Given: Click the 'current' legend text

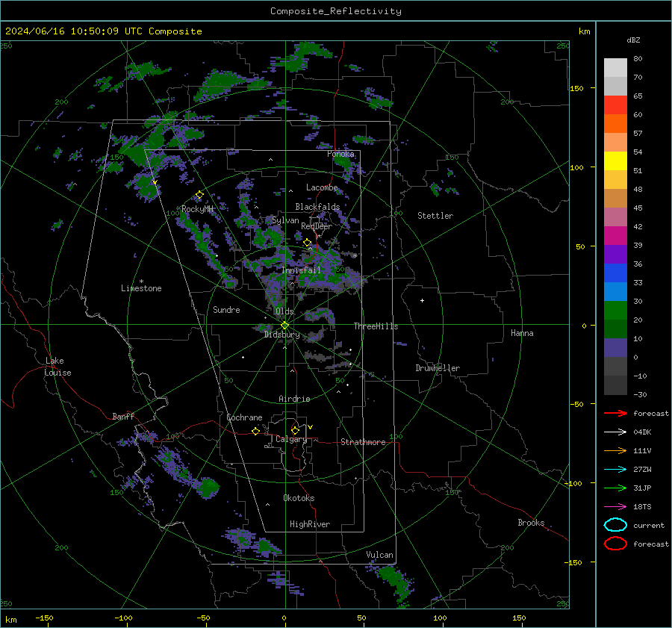Looking at the screenshot, I should tap(649, 526).
